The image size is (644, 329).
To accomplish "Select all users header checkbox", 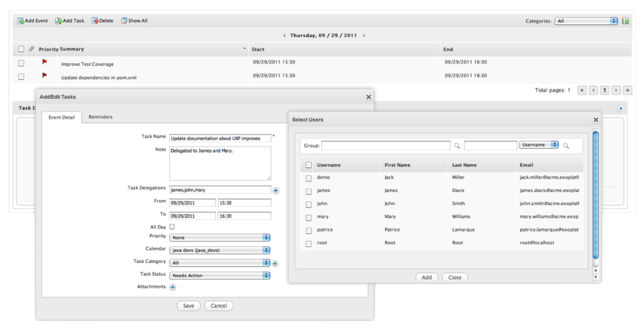I will (x=309, y=165).
